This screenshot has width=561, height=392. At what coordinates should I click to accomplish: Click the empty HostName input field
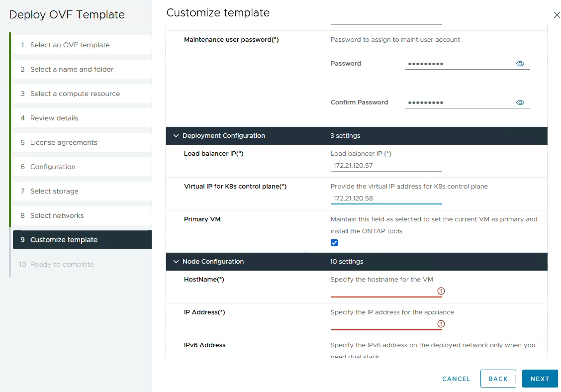[383, 291]
